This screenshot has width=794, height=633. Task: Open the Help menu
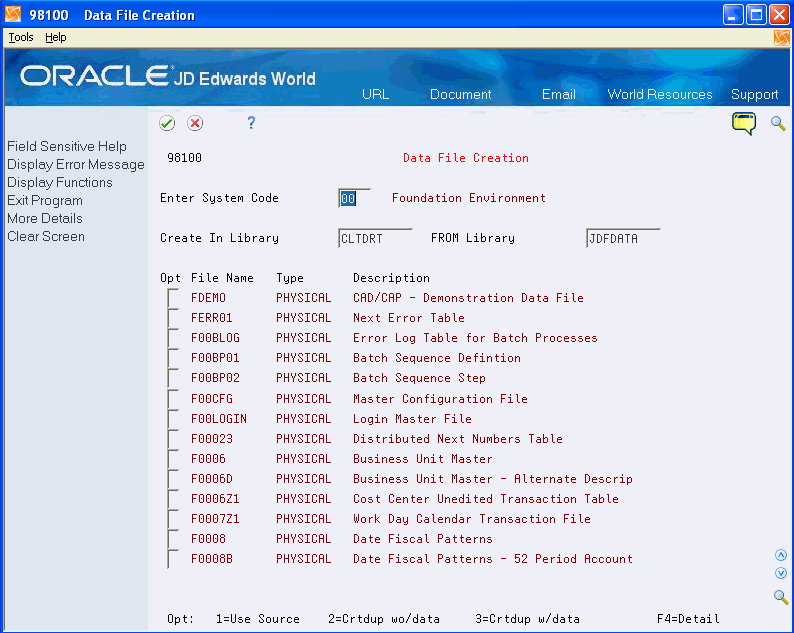tap(55, 37)
